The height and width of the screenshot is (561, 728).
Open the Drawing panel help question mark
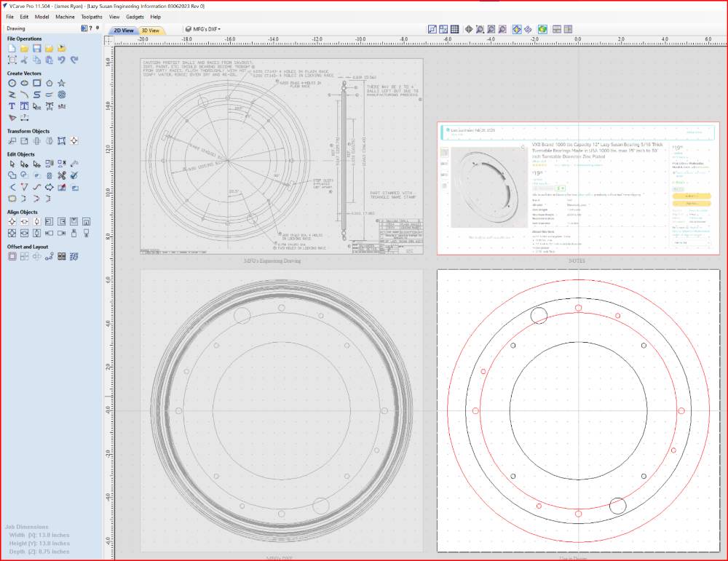90,28
